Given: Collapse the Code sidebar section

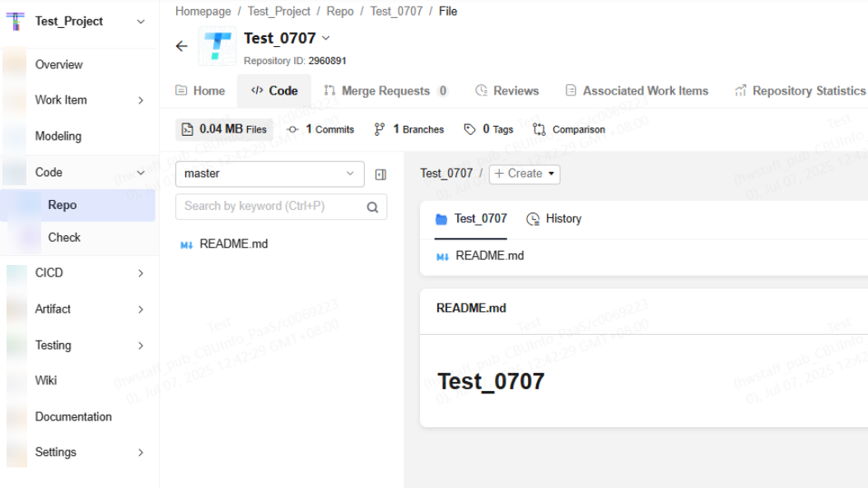Looking at the screenshot, I should 141,173.
